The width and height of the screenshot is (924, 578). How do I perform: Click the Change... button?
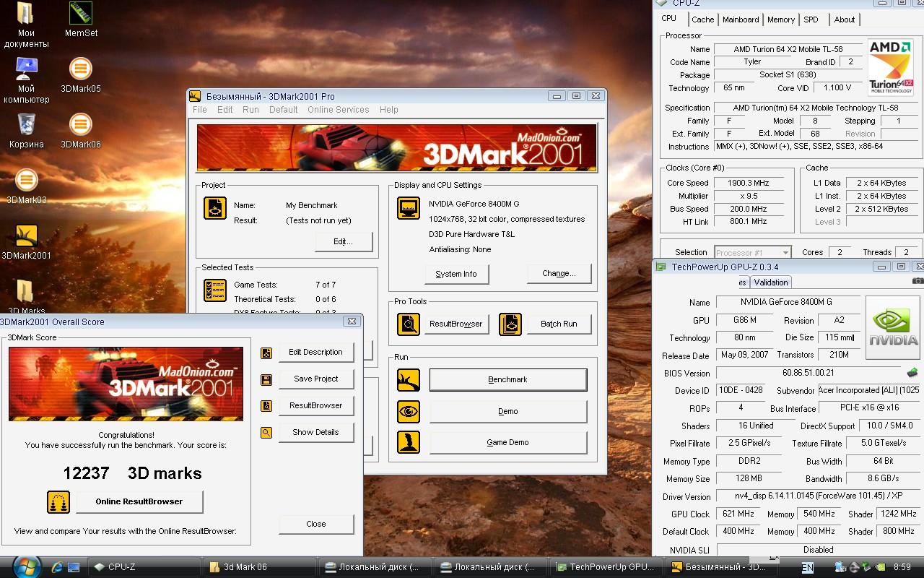click(559, 273)
